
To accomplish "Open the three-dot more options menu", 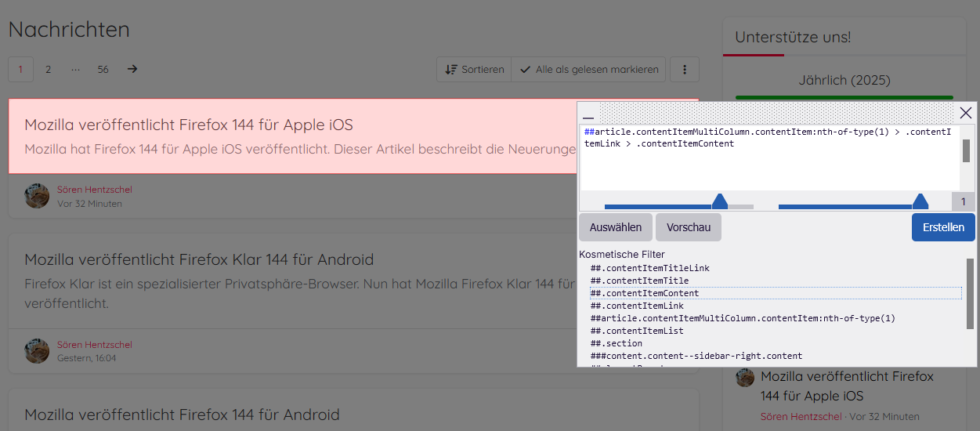I will click(x=685, y=69).
